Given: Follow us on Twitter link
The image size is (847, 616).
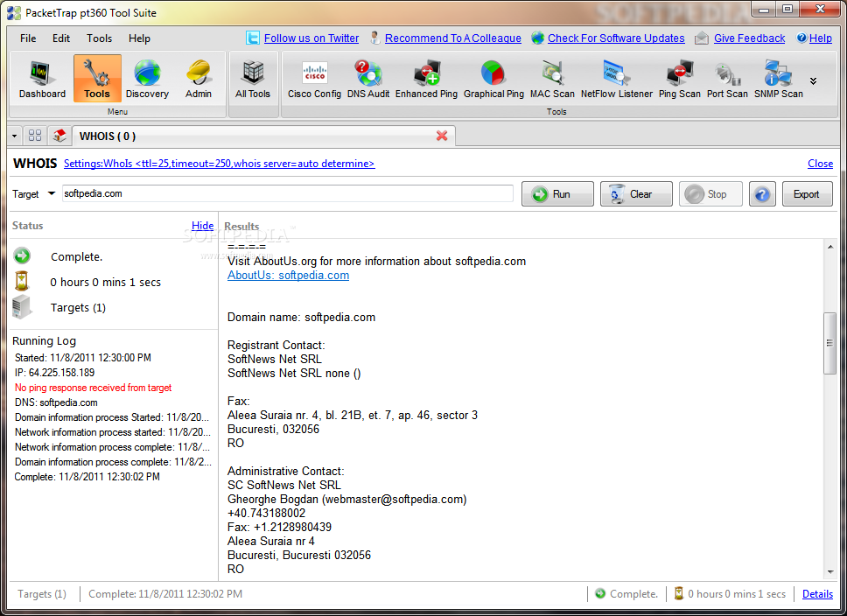Looking at the screenshot, I should pos(311,38).
